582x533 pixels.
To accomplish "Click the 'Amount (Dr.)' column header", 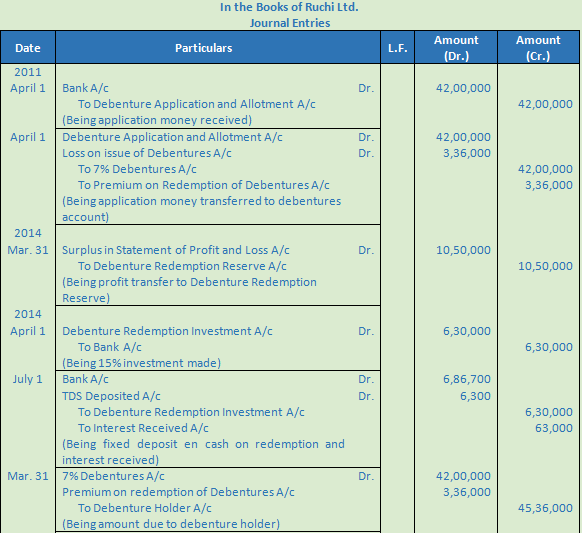I will [x=456, y=48].
